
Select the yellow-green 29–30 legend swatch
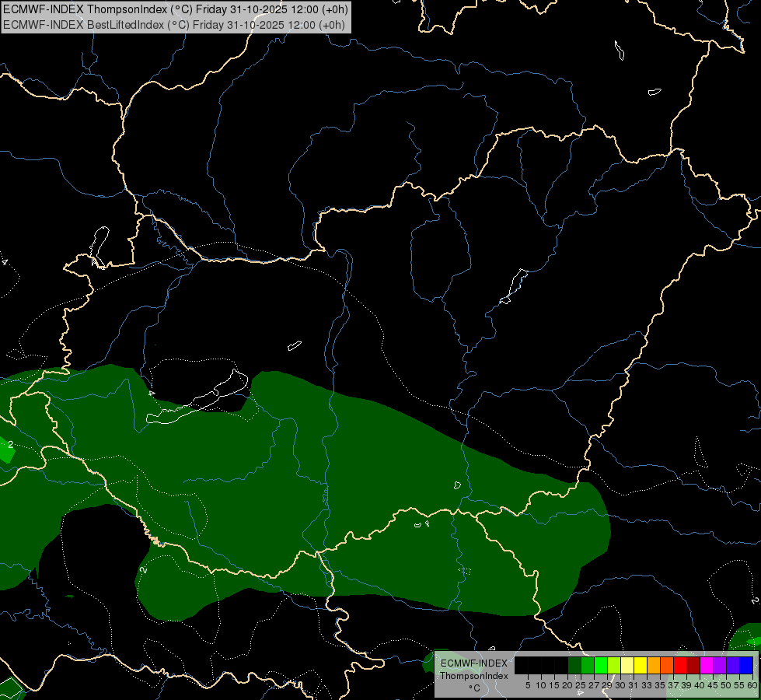point(614,665)
